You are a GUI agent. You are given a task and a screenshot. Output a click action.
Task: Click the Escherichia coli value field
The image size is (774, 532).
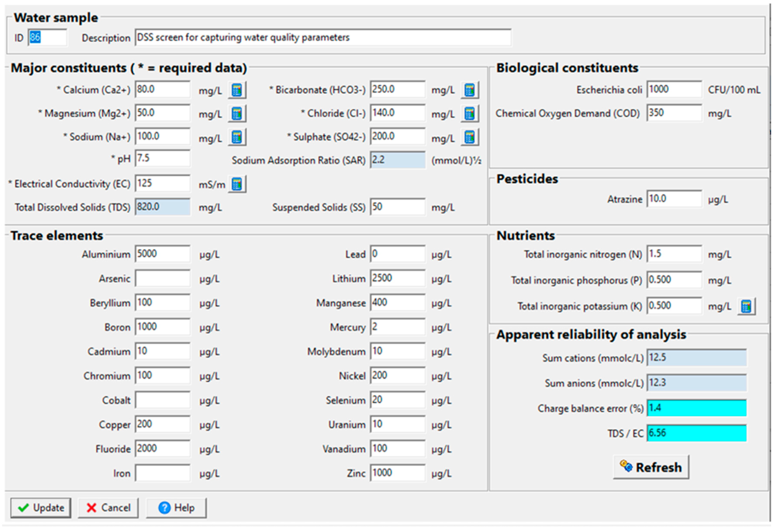click(x=674, y=89)
